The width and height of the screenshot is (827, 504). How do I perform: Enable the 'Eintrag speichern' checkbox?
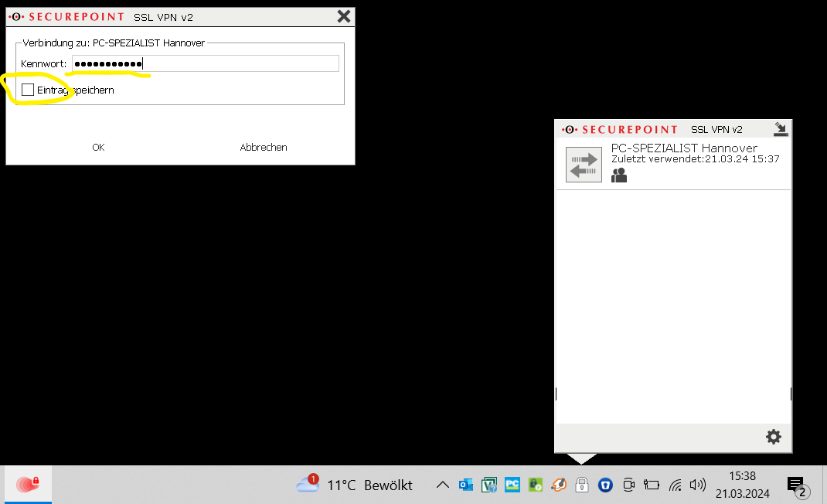click(x=28, y=90)
